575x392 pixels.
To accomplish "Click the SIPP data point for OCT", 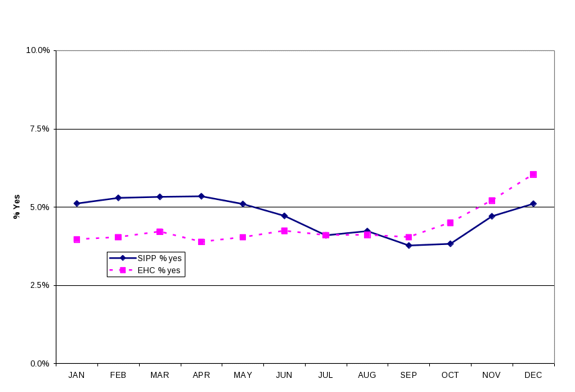I will [x=450, y=244].
